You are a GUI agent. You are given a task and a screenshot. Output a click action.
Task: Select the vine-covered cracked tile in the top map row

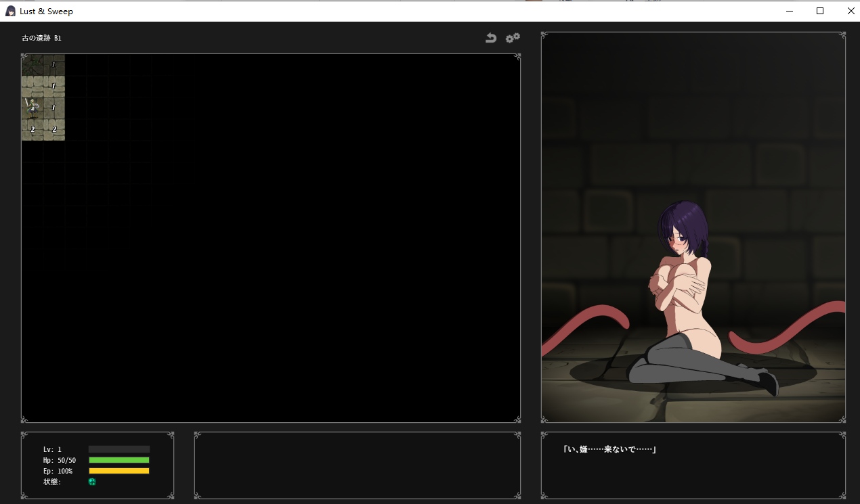coord(33,65)
